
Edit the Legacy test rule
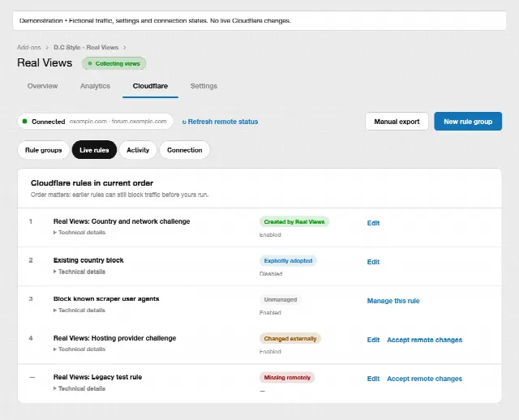click(373, 379)
